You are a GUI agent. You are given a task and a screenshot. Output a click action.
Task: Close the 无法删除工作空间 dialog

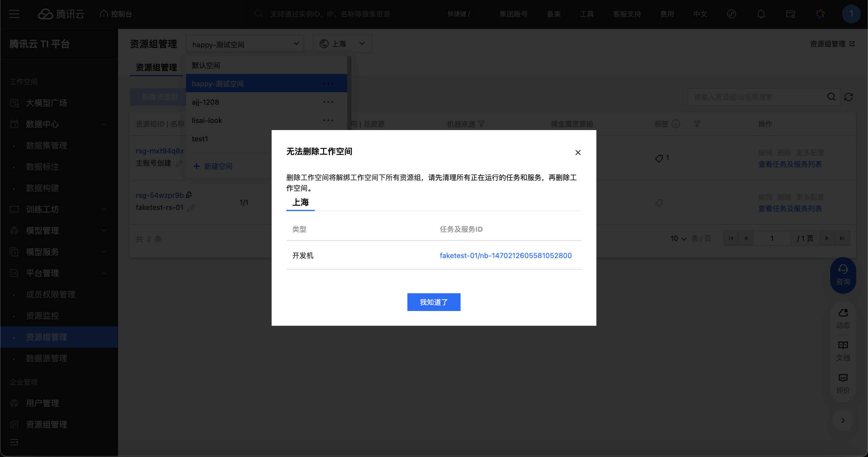click(578, 153)
